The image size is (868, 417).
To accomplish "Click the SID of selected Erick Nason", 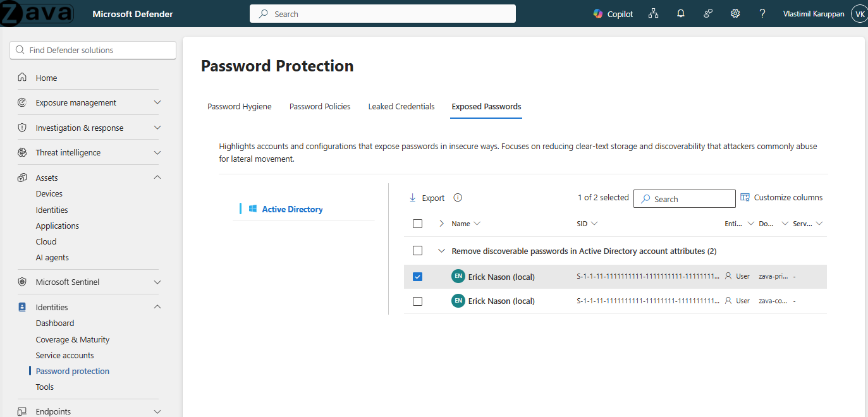I will pyautogui.click(x=648, y=276).
